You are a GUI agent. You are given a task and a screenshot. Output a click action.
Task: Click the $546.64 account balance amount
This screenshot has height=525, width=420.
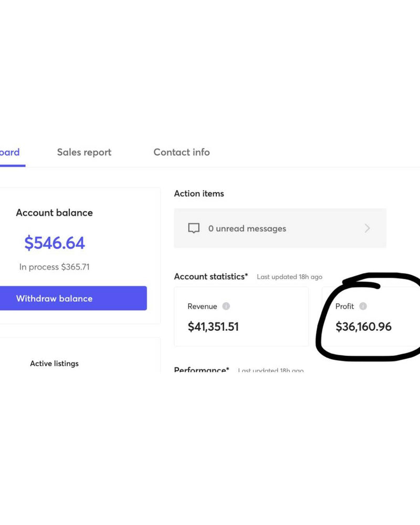(x=55, y=243)
